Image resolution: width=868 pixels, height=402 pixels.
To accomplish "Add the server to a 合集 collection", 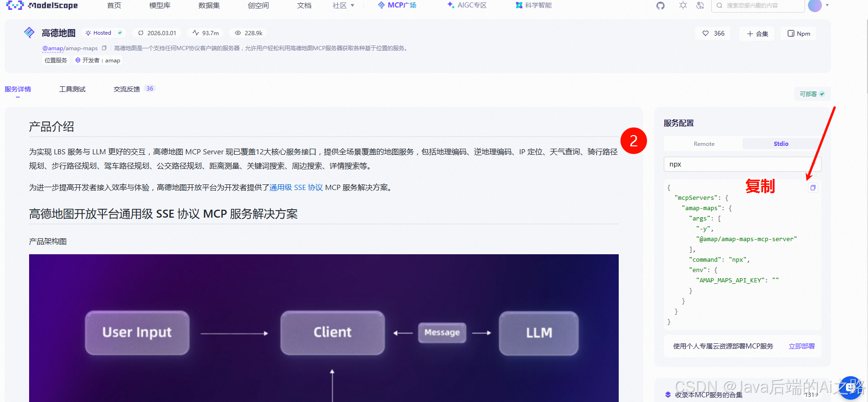I will [758, 33].
